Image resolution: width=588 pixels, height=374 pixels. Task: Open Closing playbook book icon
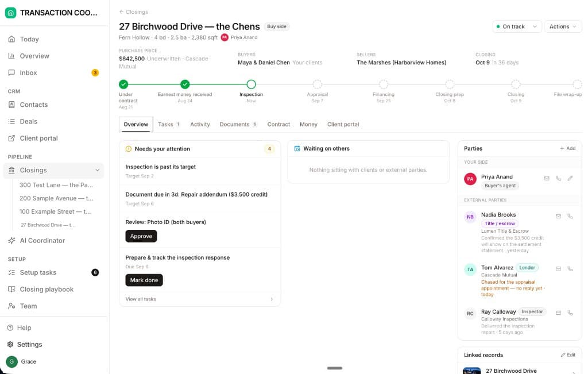pyautogui.click(x=11, y=289)
